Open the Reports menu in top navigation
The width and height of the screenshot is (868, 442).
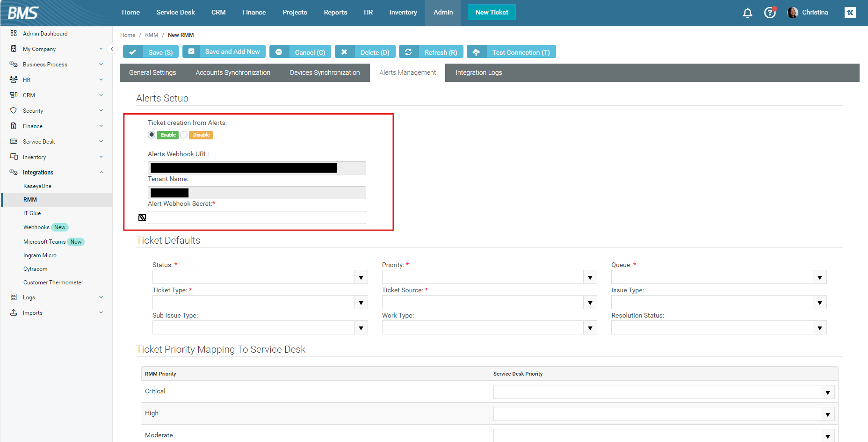(x=335, y=13)
